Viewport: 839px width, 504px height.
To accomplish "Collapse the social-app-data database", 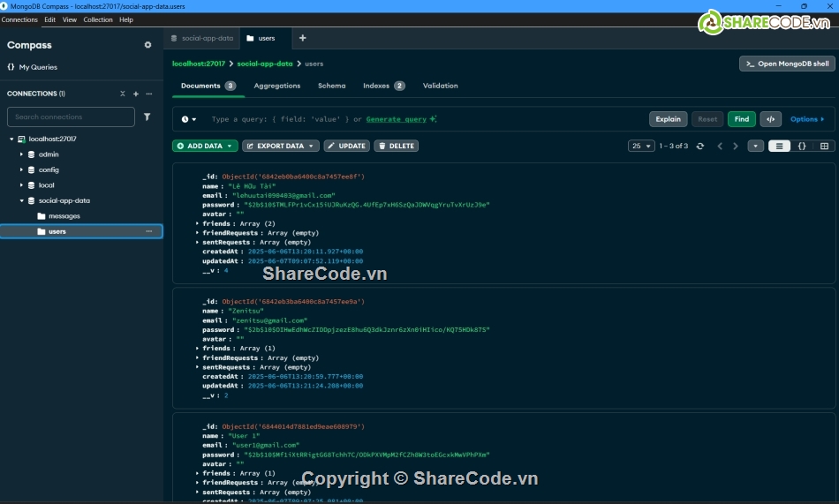I will (x=21, y=200).
